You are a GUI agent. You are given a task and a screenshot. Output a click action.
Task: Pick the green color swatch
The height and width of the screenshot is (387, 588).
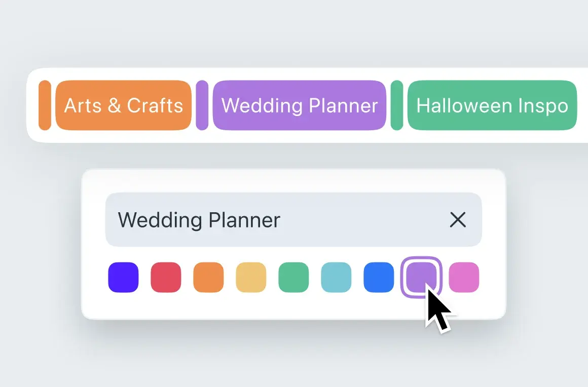[x=293, y=277]
